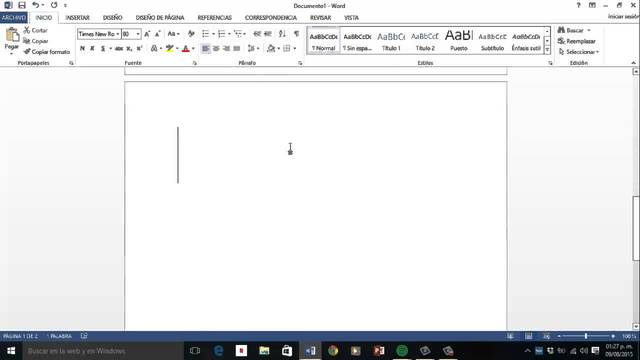Clear all text formatting
The height and width of the screenshot is (360, 640).
[x=191, y=34]
